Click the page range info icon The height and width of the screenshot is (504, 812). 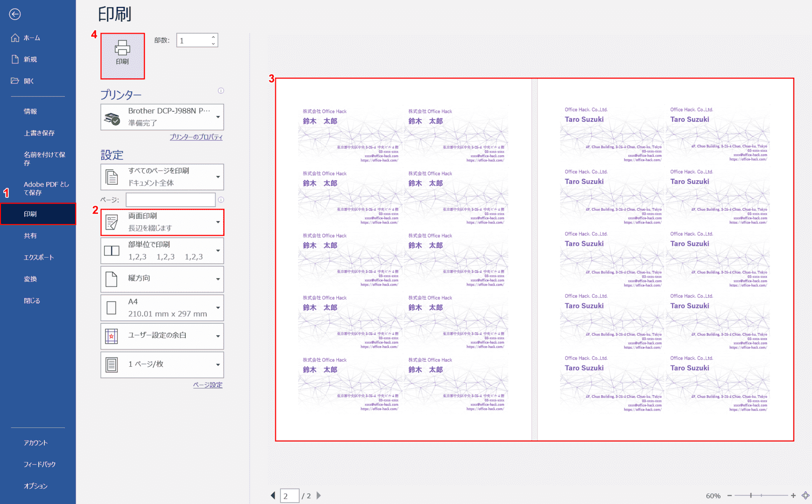pyautogui.click(x=221, y=200)
